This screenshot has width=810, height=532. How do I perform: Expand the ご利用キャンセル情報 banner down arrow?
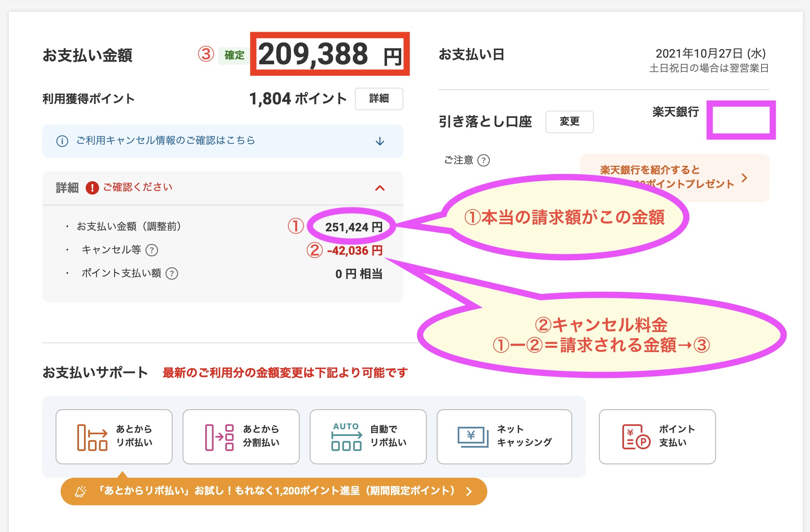click(x=380, y=141)
